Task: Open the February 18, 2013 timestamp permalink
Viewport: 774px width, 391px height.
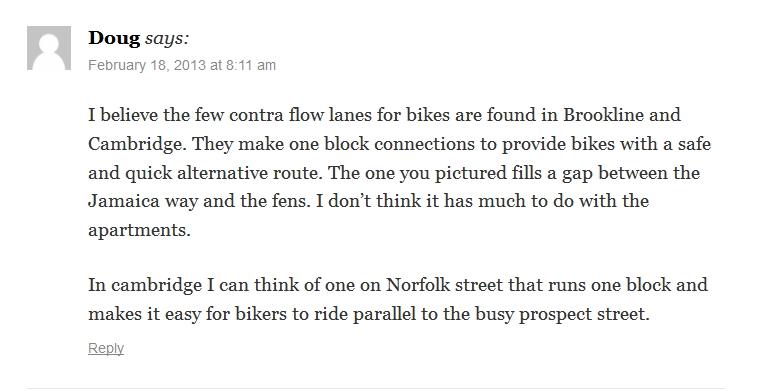Action: click(182, 65)
